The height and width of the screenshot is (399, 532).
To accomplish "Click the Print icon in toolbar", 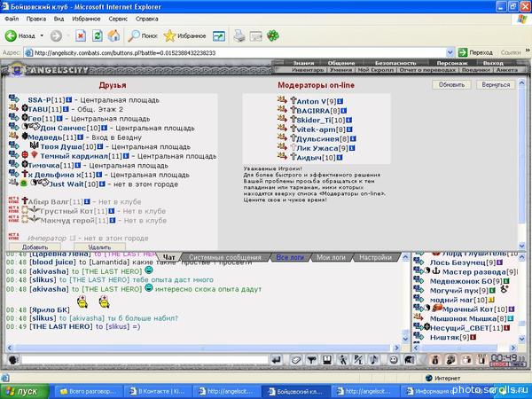I will click(x=239, y=35).
